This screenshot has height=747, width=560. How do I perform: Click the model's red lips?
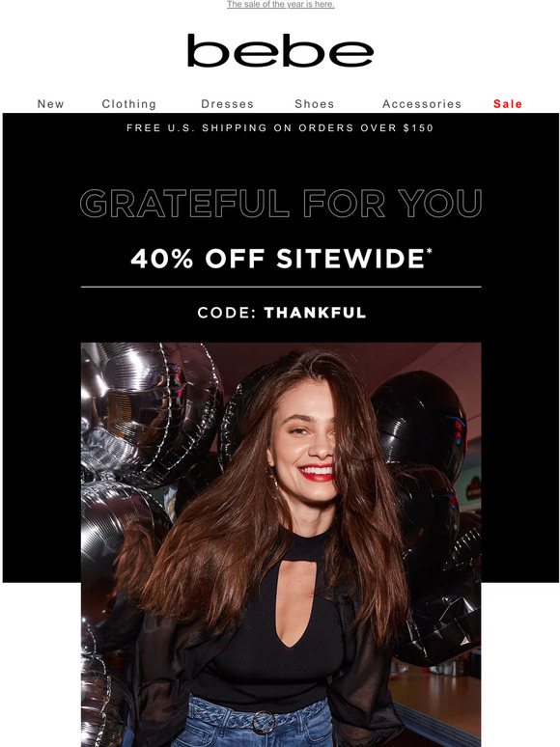(316, 473)
